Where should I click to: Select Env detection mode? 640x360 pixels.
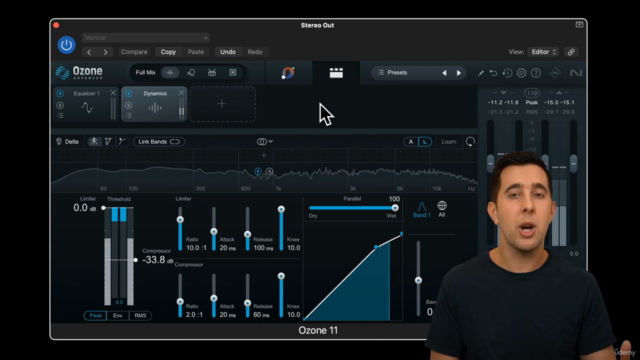[118, 316]
